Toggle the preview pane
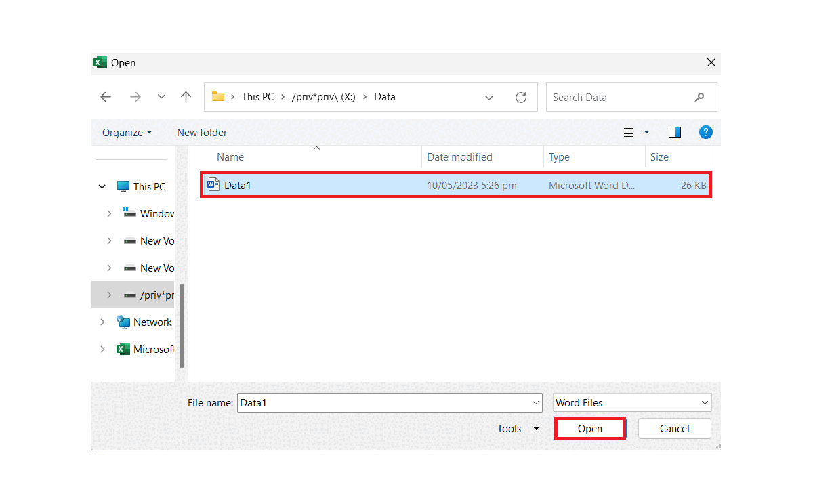The height and width of the screenshot is (504, 813). tap(674, 132)
